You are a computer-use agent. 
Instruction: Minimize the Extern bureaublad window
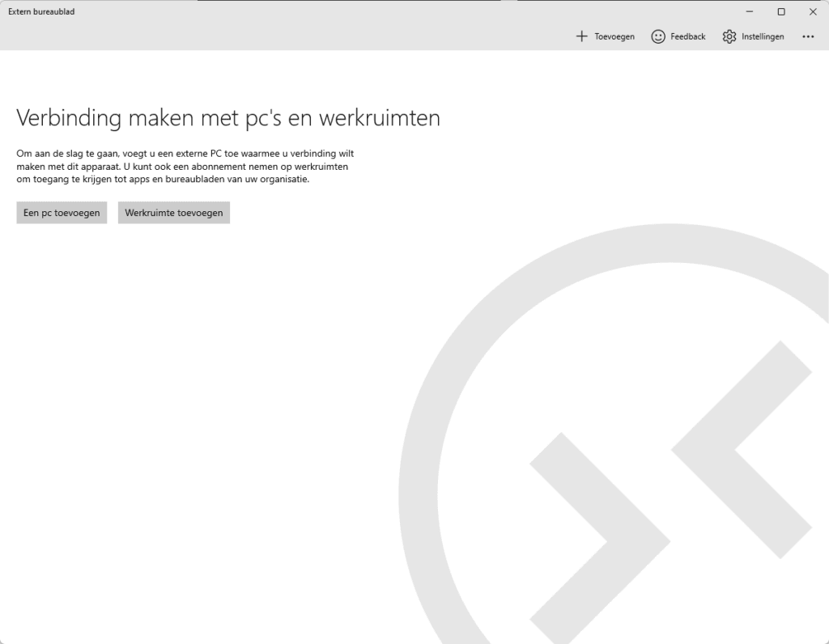coord(750,11)
